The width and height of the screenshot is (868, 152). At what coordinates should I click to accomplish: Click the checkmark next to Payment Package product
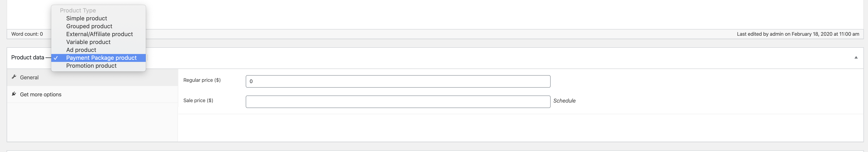coord(56,58)
